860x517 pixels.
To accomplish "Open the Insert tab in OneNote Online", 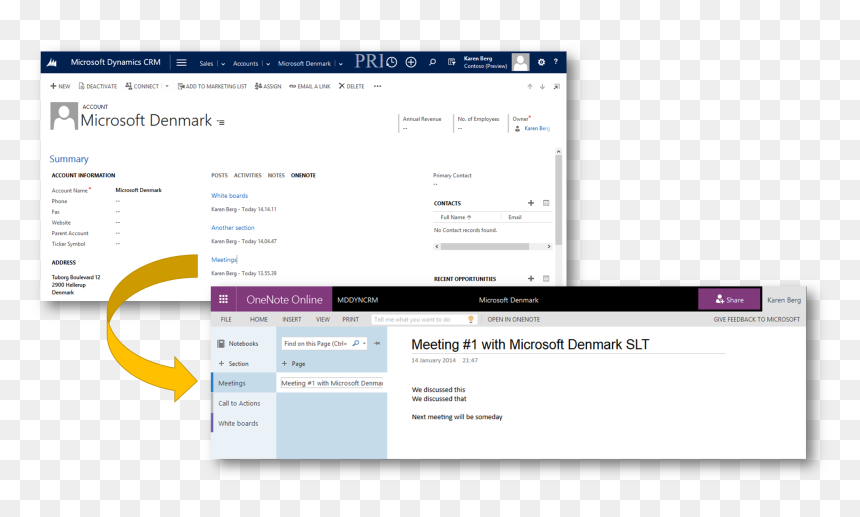I will (x=292, y=320).
